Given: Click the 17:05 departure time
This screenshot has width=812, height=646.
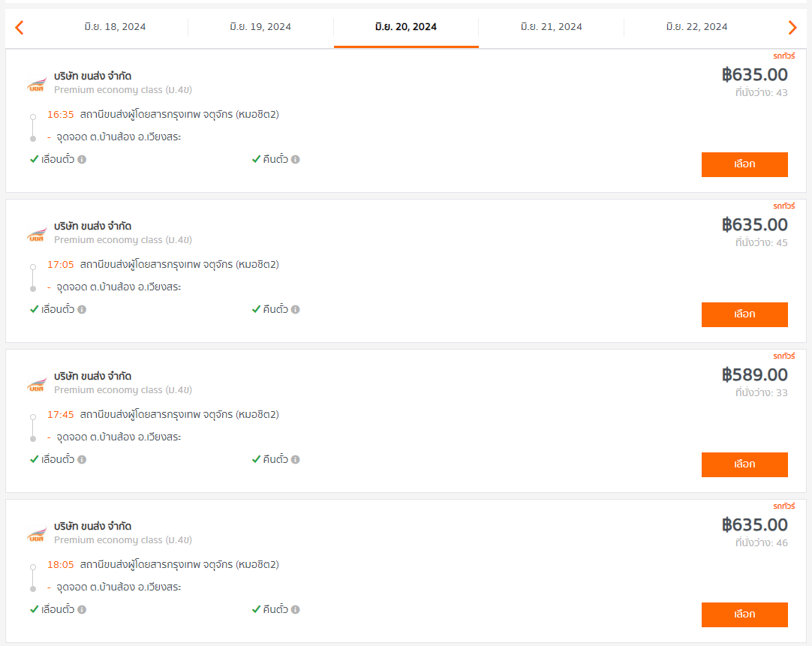Looking at the screenshot, I should coord(61,265).
